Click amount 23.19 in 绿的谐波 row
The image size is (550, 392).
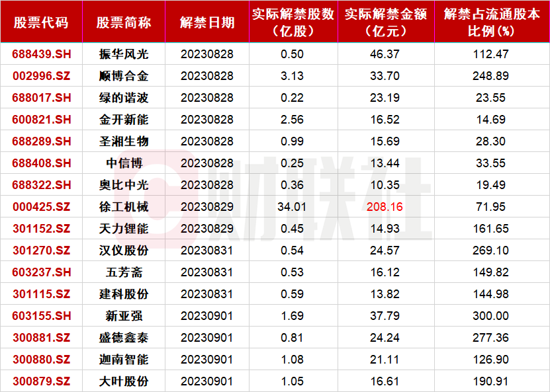click(385, 97)
